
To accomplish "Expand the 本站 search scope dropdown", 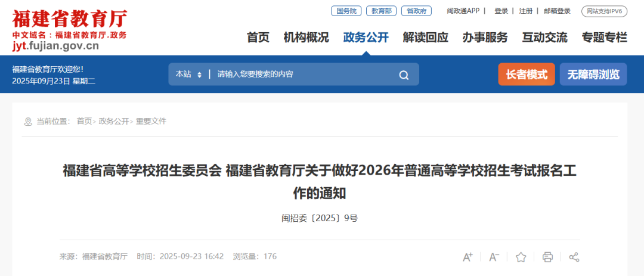I will pyautogui.click(x=188, y=75).
